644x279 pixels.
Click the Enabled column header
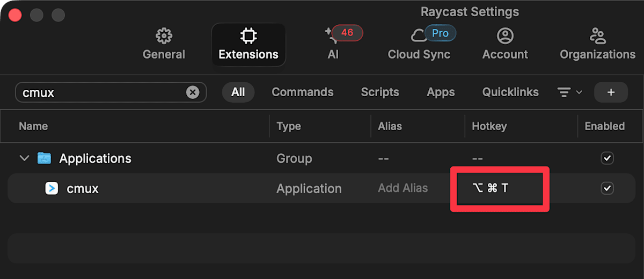coord(605,126)
